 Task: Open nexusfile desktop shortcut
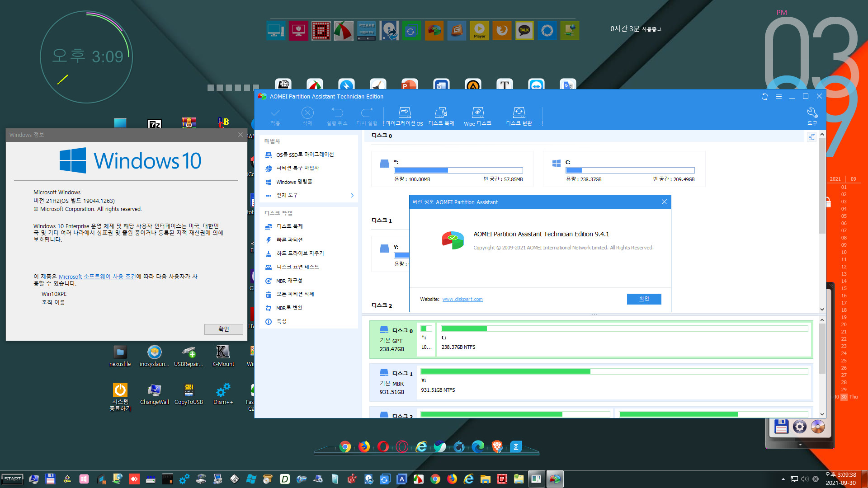click(x=120, y=356)
